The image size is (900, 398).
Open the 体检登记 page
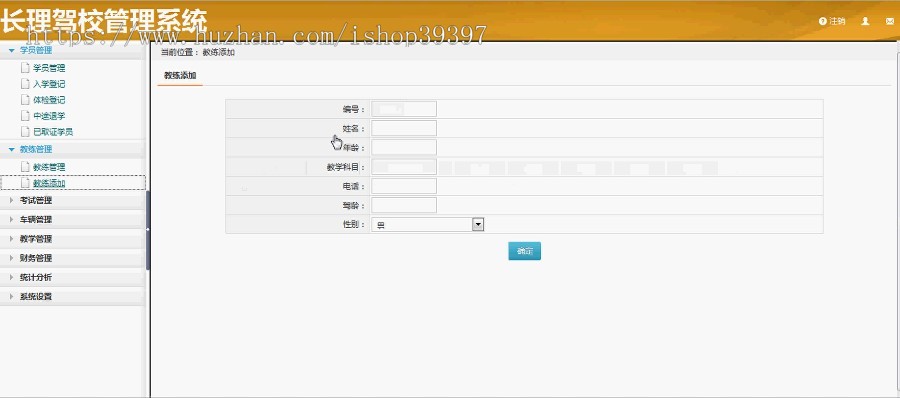pyautogui.click(x=49, y=100)
